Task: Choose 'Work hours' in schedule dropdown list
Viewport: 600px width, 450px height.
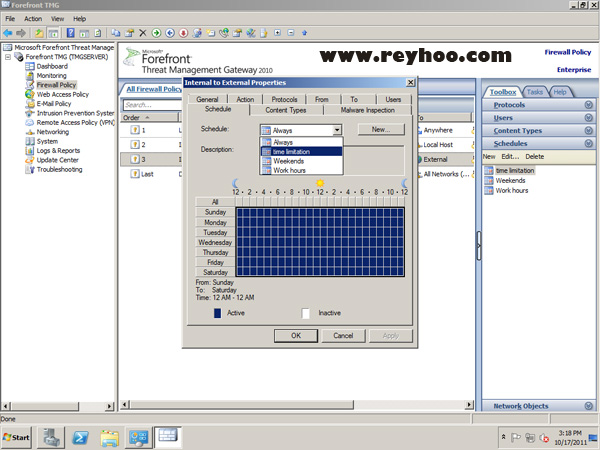Action: tap(302, 170)
